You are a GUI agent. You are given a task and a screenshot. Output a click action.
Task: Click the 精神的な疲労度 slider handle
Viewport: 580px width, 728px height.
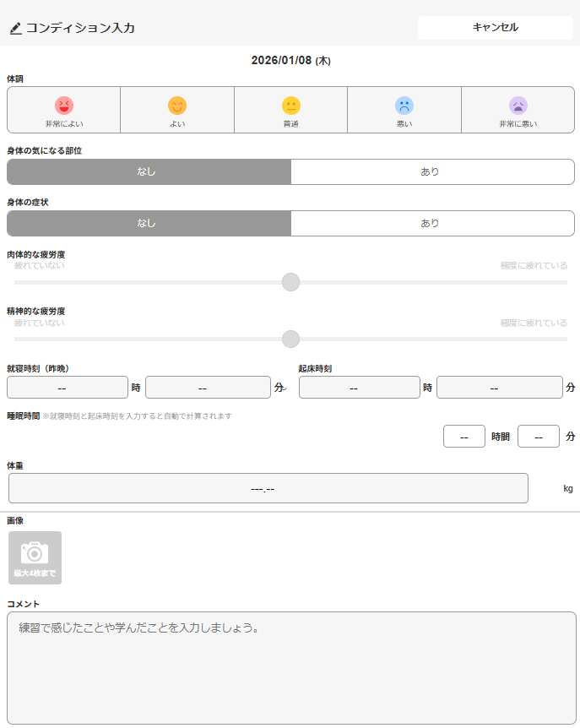pyautogui.click(x=290, y=339)
